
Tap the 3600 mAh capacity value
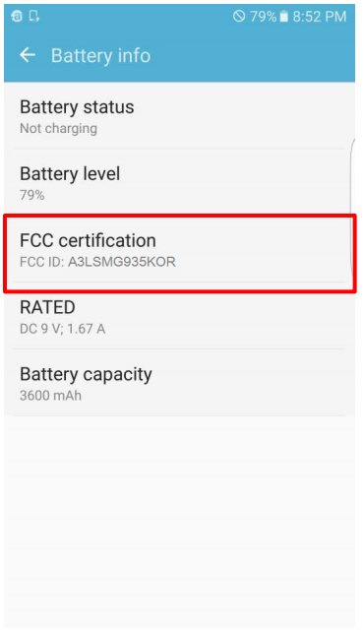50,396
